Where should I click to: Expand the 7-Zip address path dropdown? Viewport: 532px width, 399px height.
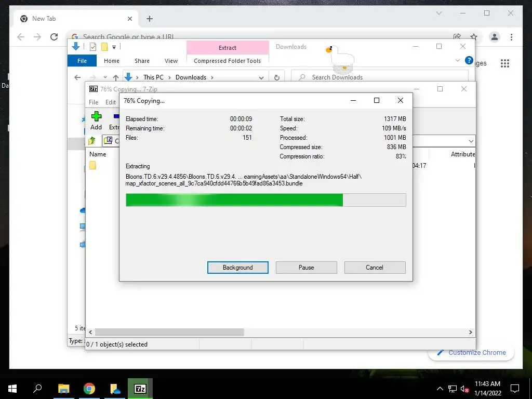pyautogui.click(x=471, y=141)
